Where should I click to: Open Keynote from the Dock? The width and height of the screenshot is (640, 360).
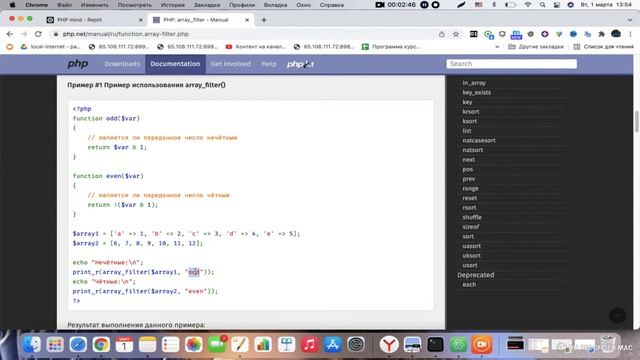pyautogui.click(x=286, y=345)
